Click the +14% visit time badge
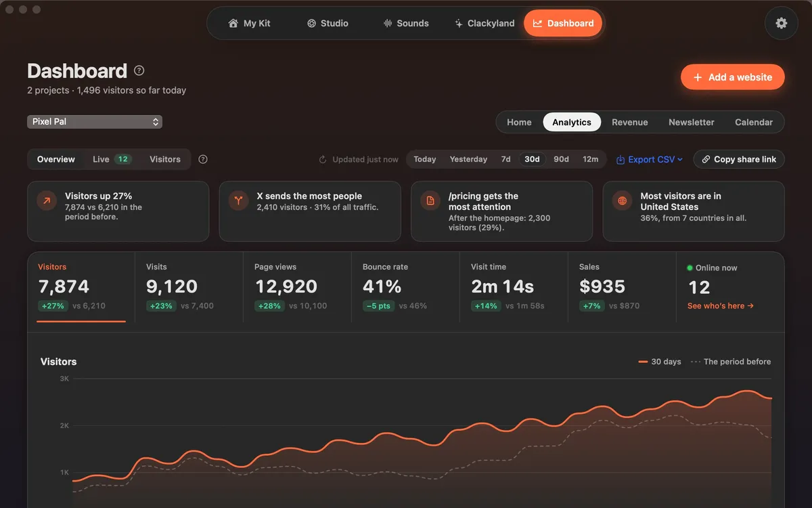Viewport: 812px width, 508px height. (x=486, y=306)
